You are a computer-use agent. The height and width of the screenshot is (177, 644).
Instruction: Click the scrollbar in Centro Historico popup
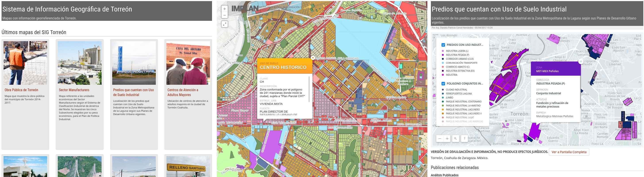pyautogui.click(x=309, y=90)
